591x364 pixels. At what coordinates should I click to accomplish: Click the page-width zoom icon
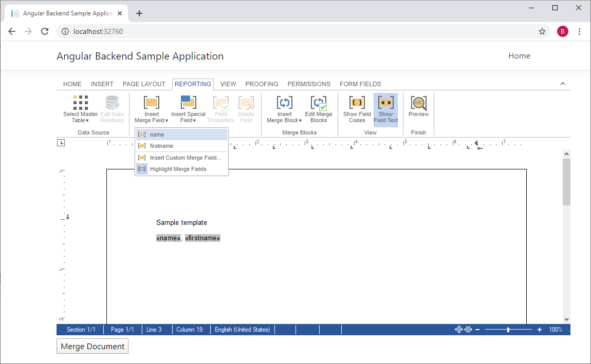[x=468, y=330]
